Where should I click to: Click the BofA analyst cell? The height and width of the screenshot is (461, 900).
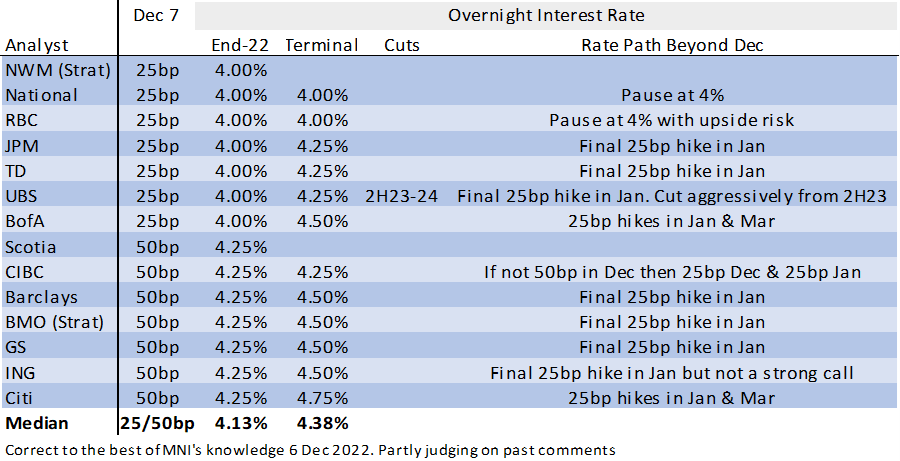pyautogui.click(x=29, y=221)
